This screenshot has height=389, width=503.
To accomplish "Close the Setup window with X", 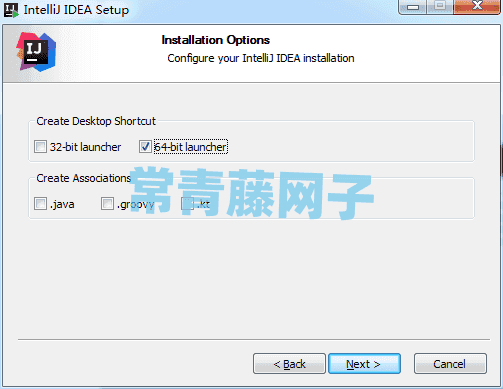I will click(477, 7).
